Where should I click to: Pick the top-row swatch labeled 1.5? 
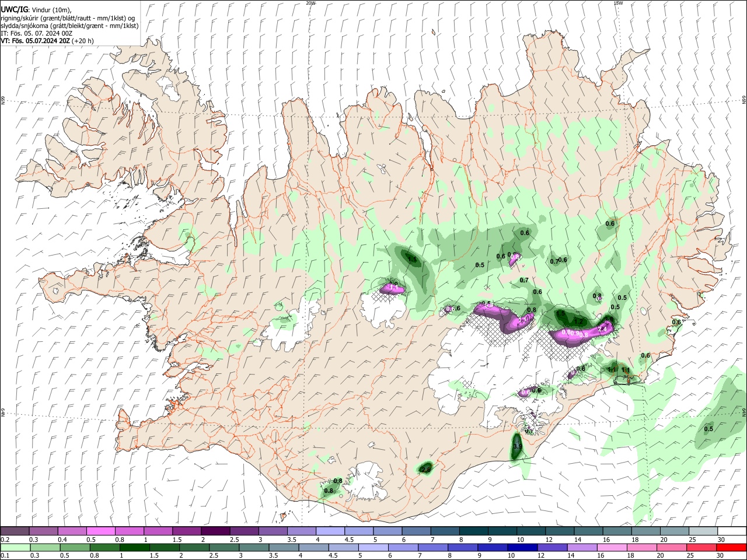[x=187, y=531]
